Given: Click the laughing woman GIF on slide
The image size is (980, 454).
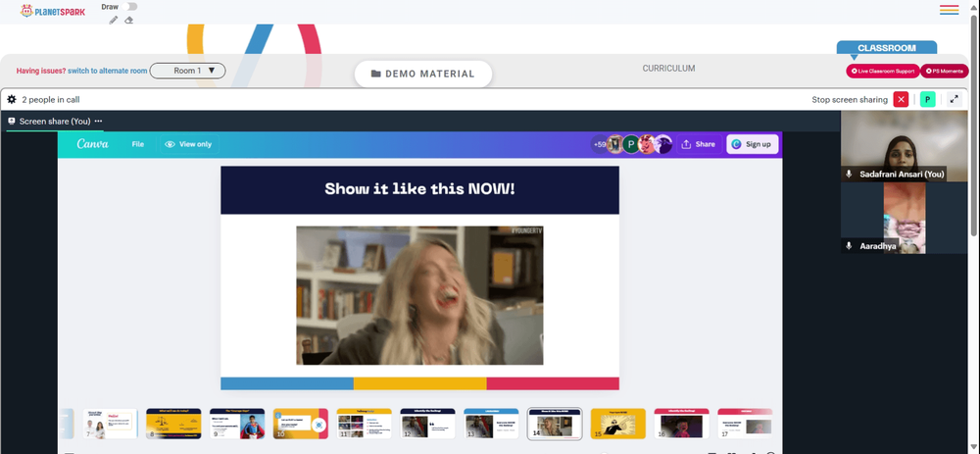Looking at the screenshot, I should [x=419, y=295].
